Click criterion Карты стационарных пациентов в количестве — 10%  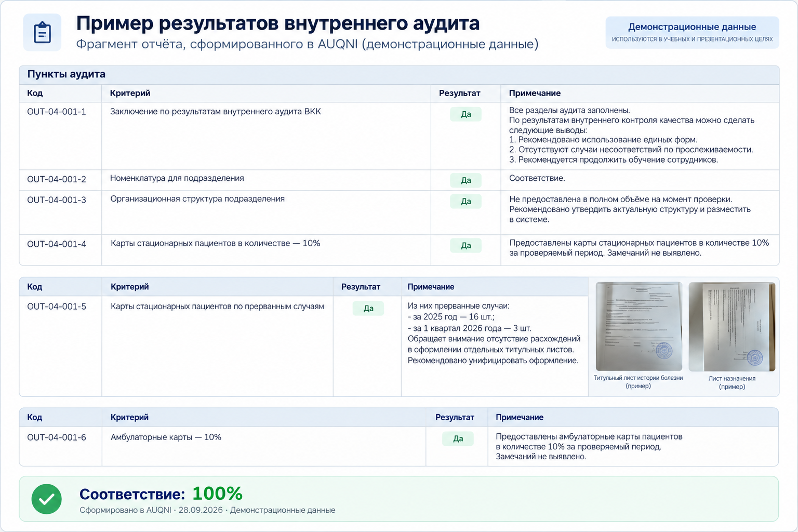[215, 243]
